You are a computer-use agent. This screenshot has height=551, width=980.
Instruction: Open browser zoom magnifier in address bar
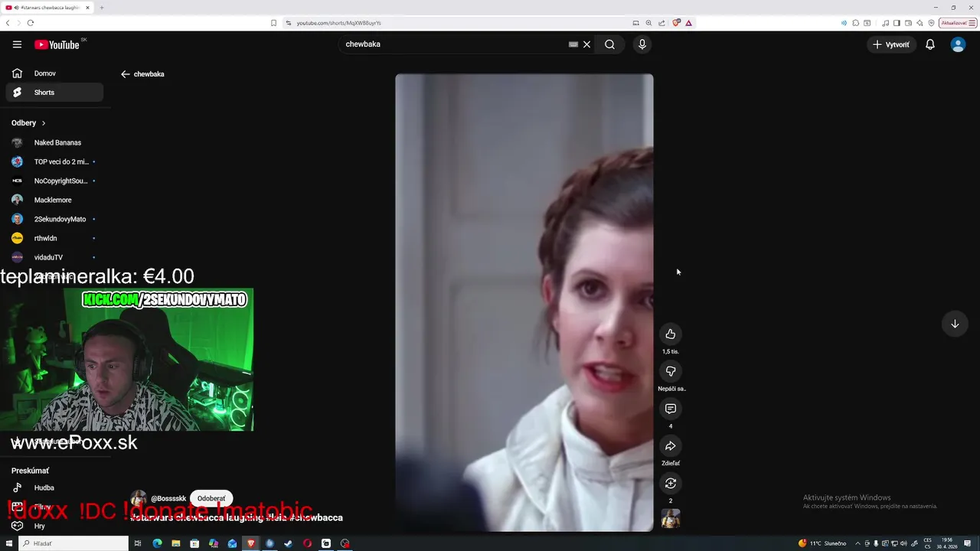tap(648, 23)
